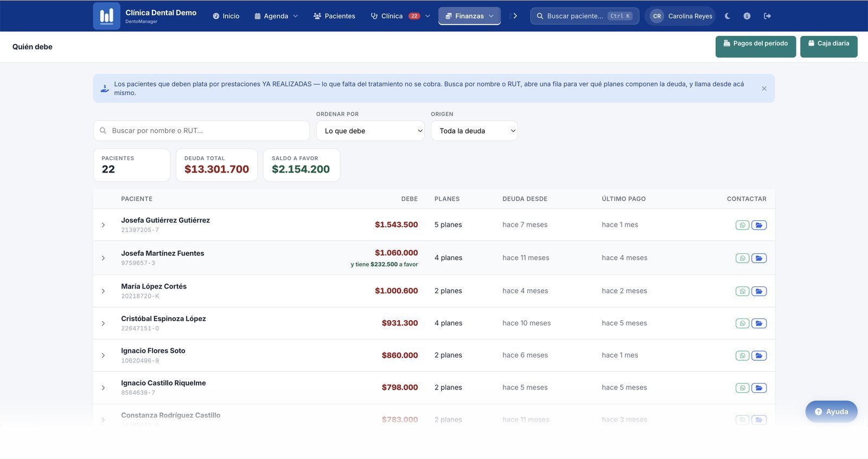868x459 pixels.
Task: Expand María López Cortés row
Action: pyautogui.click(x=103, y=291)
